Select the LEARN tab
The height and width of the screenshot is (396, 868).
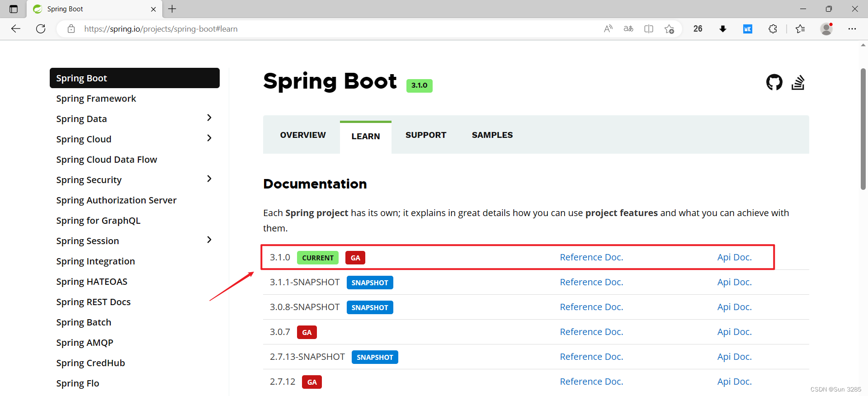366,137
